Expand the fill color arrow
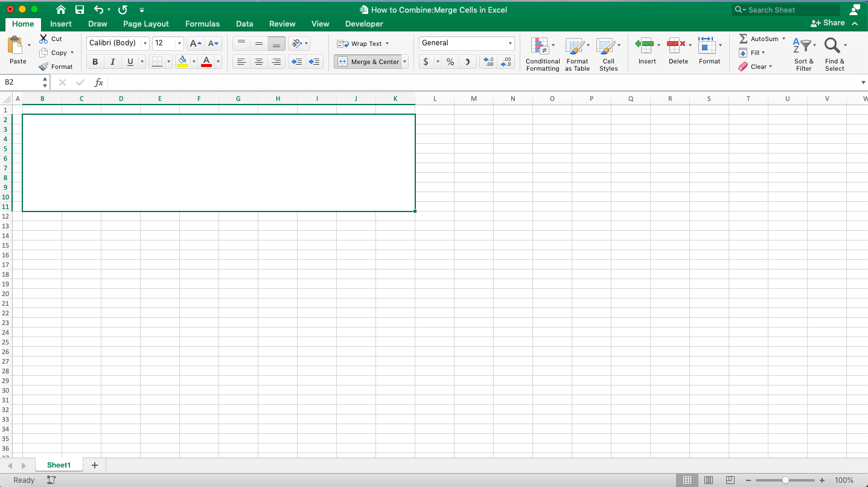Image resolution: width=868 pixels, height=487 pixels. [x=194, y=62]
